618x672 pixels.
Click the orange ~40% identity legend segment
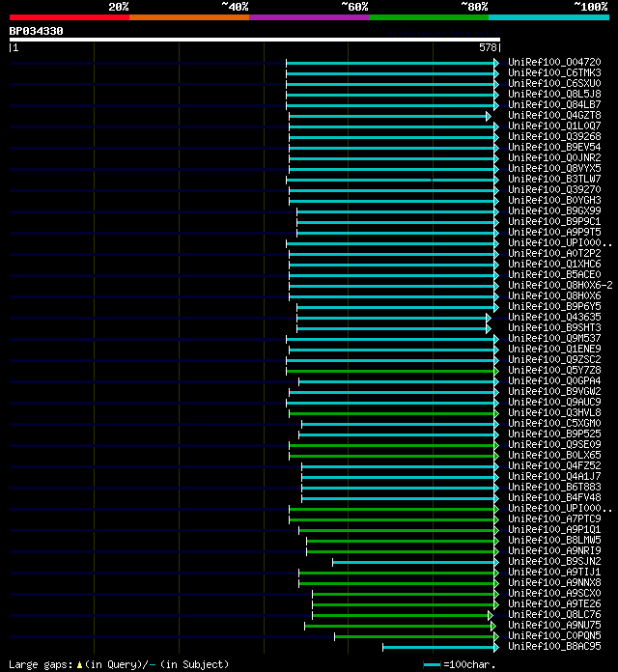click(189, 17)
